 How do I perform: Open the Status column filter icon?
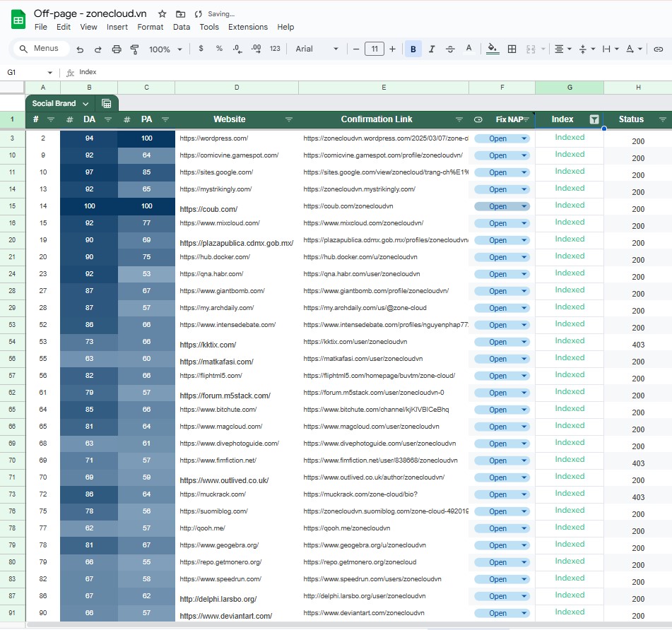tap(663, 119)
